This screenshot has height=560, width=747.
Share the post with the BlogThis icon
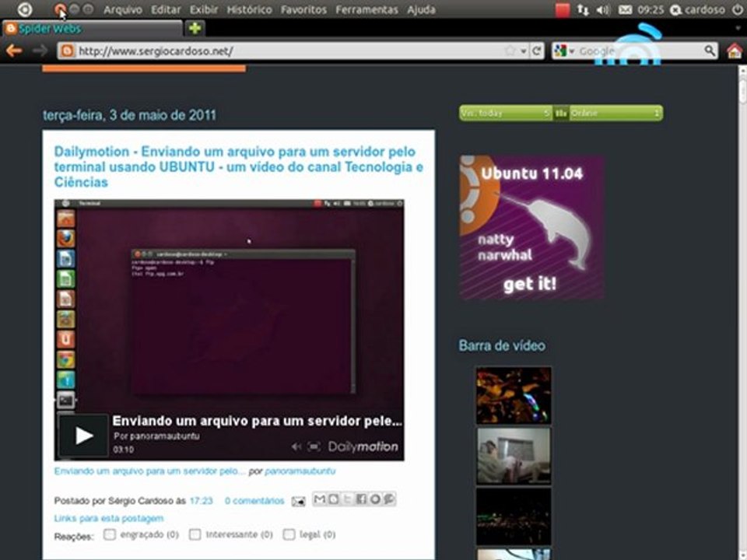coord(334,499)
